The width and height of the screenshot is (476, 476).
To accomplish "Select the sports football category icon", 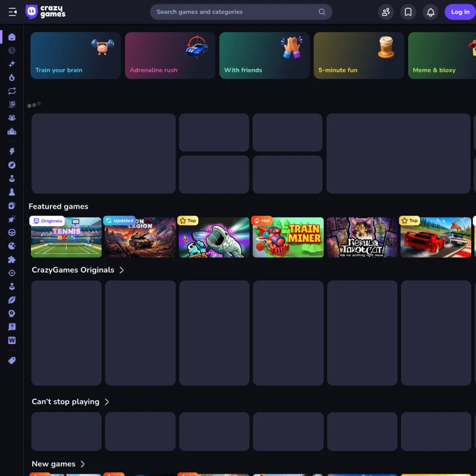I will click(12, 300).
